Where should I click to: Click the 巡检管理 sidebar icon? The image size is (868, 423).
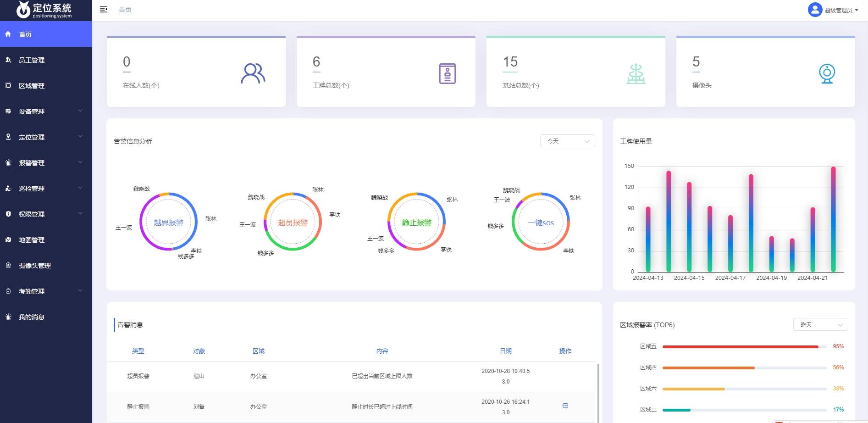tap(8, 188)
